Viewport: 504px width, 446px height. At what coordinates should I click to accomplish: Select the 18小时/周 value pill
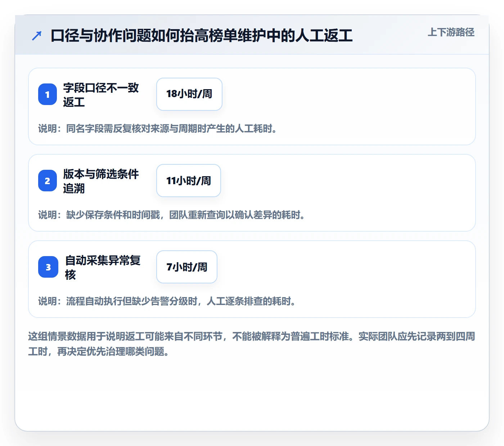189,94
